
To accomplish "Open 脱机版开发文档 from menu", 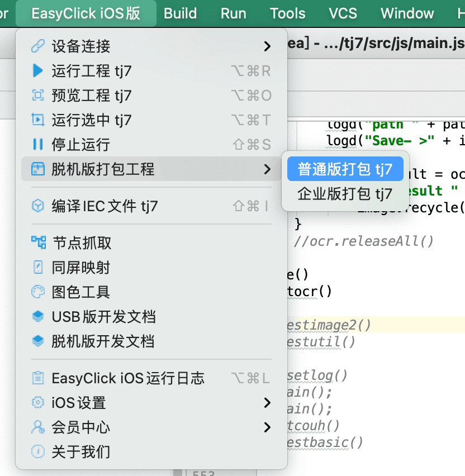I will (x=151, y=341).
